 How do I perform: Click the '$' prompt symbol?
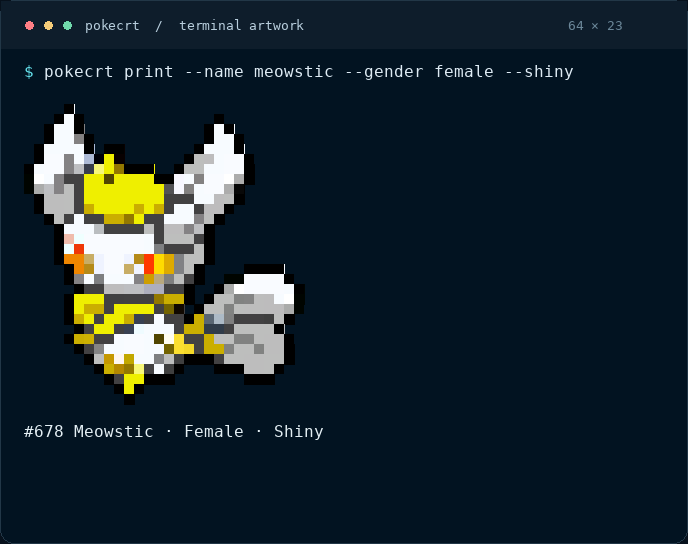pos(29,72)
